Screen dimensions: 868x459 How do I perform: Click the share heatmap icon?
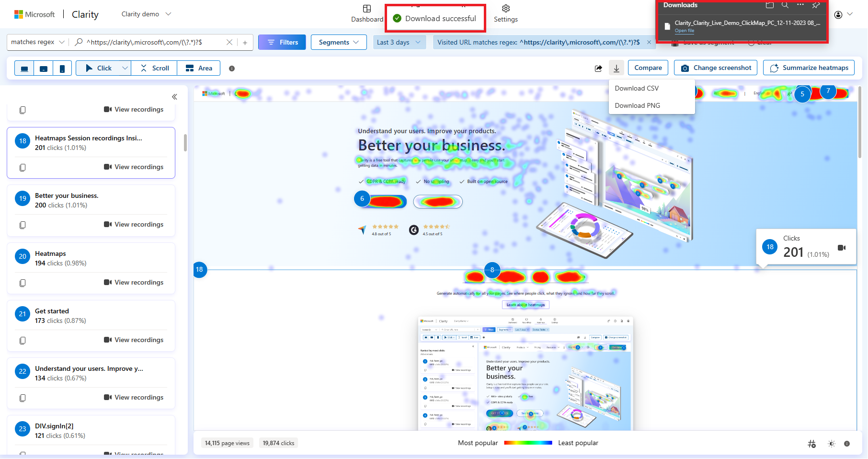pyautogui.click(x=598, y=69)
